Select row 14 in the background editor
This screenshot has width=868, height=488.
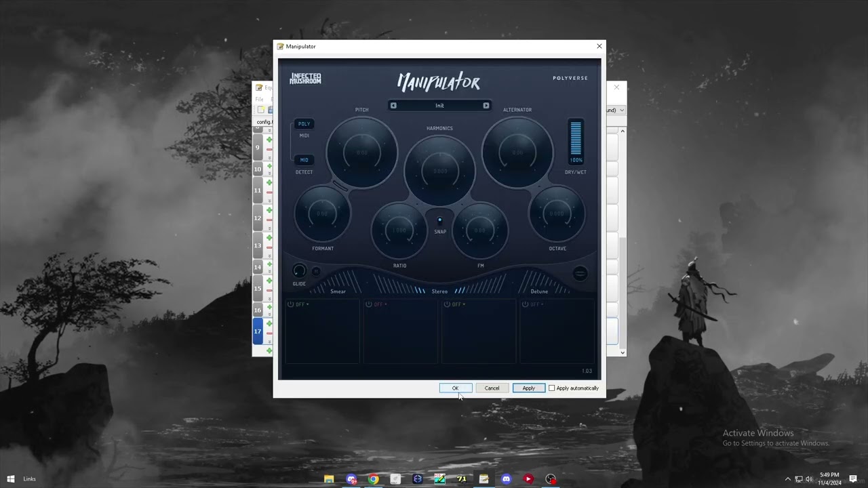(257, 267)
